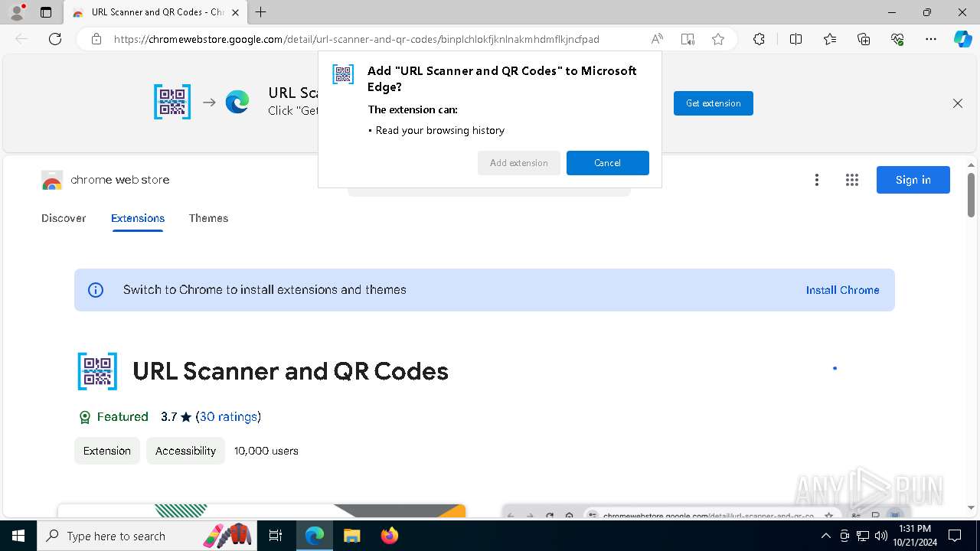This screenshot has width=980, height=551.
Task: Click the page vertical scrollbar
Action: click(972, 195)
